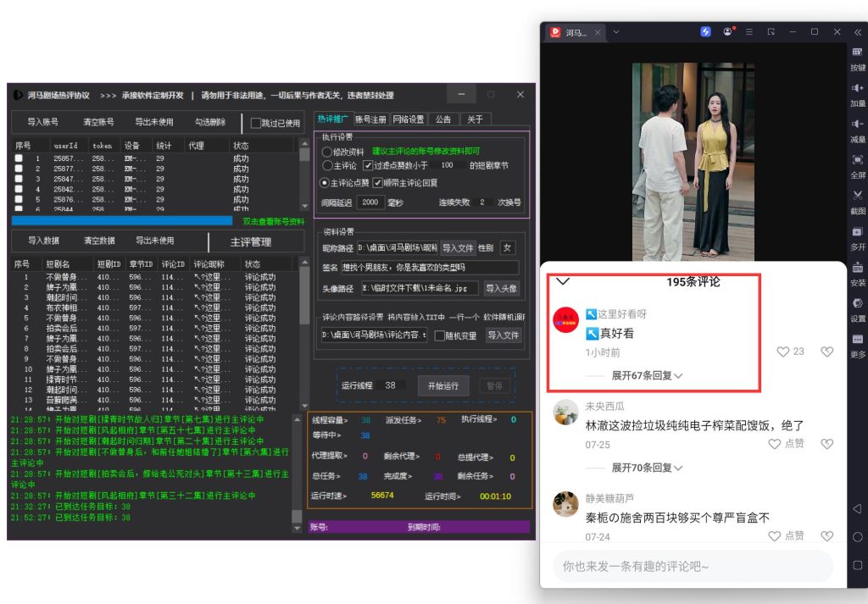Image resolution: width=868 pixels, height=604 pixels.
Task: Click the comment input field at bottom
Action: pyautogui.click(x=693, y=566)
